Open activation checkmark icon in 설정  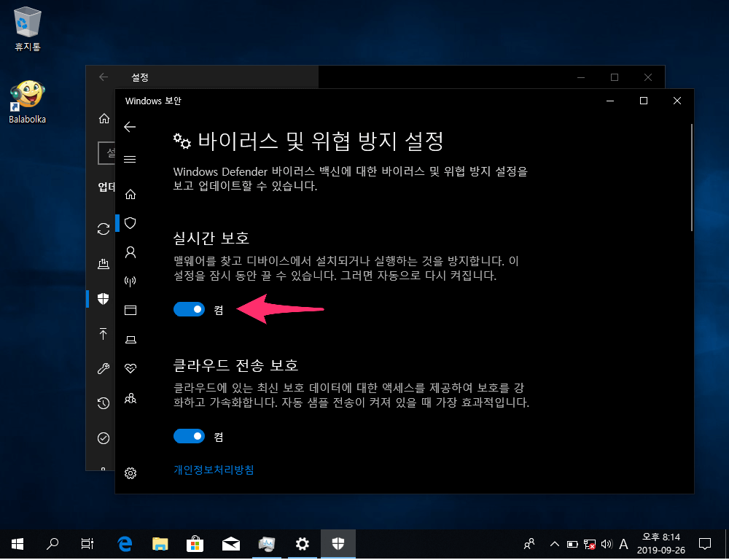104,438
